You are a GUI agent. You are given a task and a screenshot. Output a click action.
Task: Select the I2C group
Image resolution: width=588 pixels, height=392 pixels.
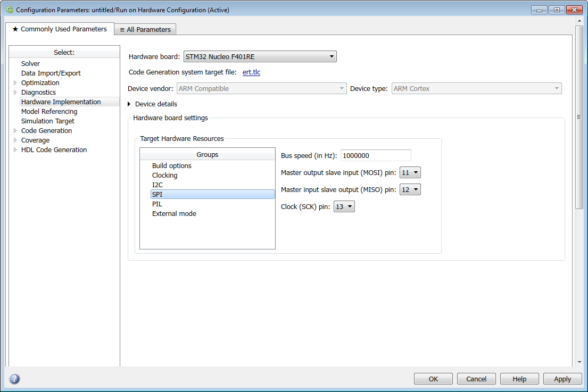click(158, 185)
